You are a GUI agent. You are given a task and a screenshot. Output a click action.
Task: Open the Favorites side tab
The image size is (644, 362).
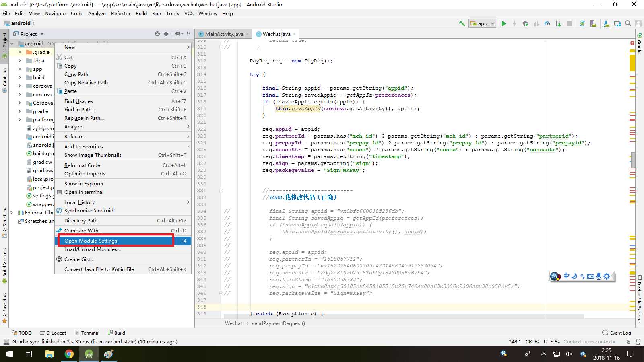click(4, 308)
